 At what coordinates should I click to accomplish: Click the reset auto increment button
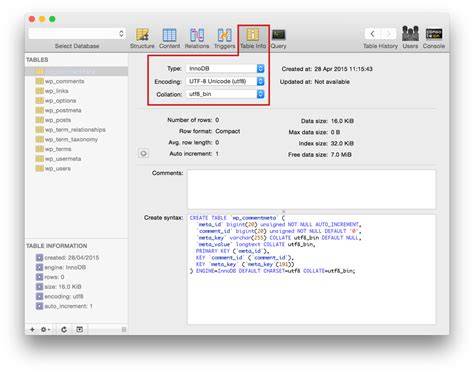[x=143, y=153]
